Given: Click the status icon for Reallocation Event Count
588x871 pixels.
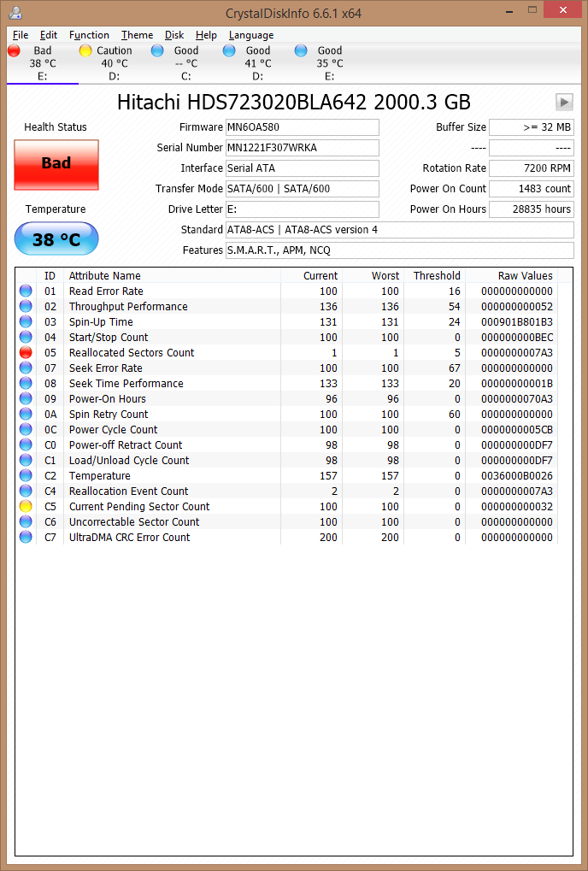Looking at the screenshot, I should [x=26, y=491].
